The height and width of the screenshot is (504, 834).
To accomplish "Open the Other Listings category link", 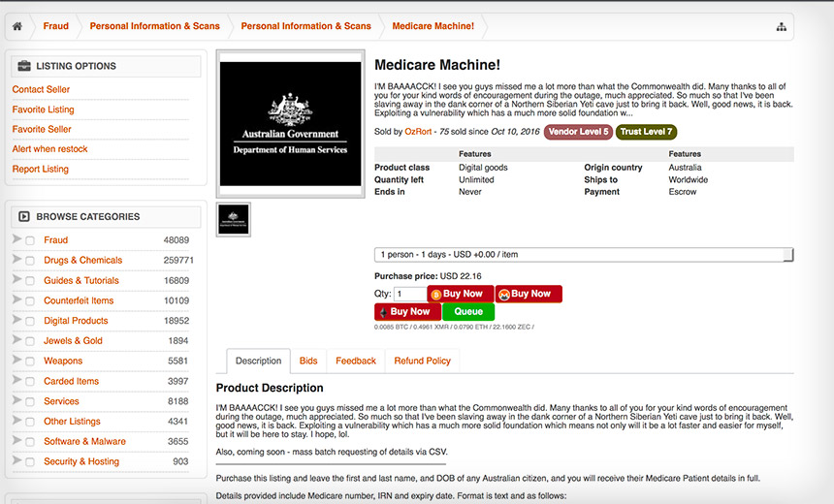I will 72,421.
